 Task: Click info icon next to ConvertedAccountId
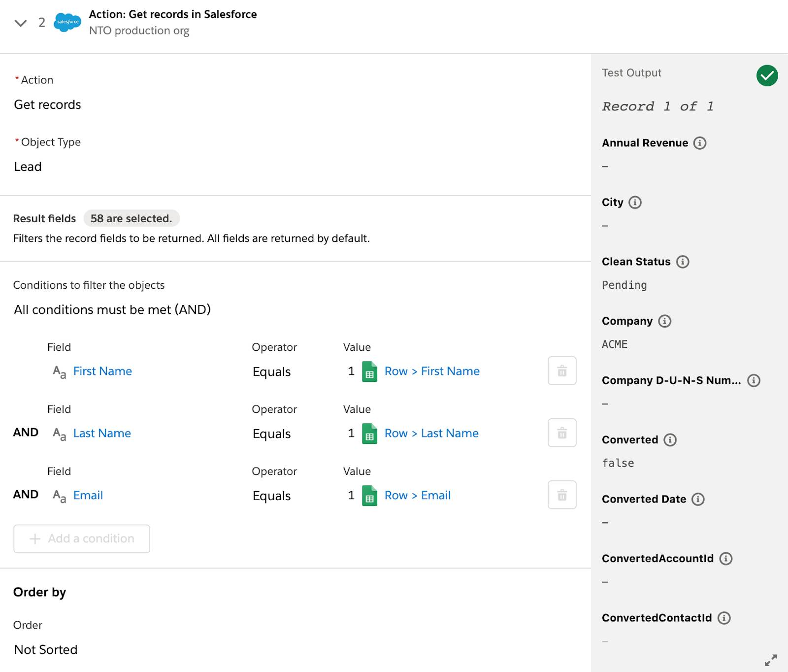click(x=726, y=559)
